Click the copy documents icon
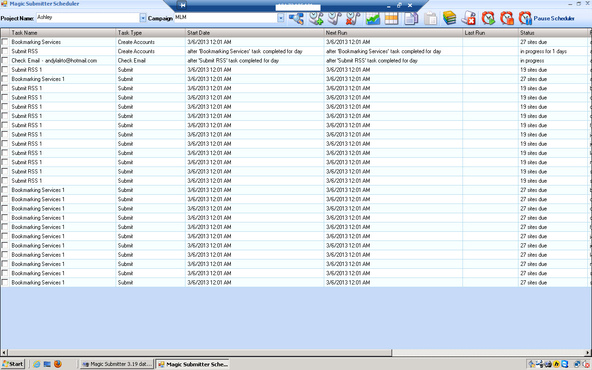Viewport: 592px width, 370px height. pyautogui.click(x=411, y=18)
